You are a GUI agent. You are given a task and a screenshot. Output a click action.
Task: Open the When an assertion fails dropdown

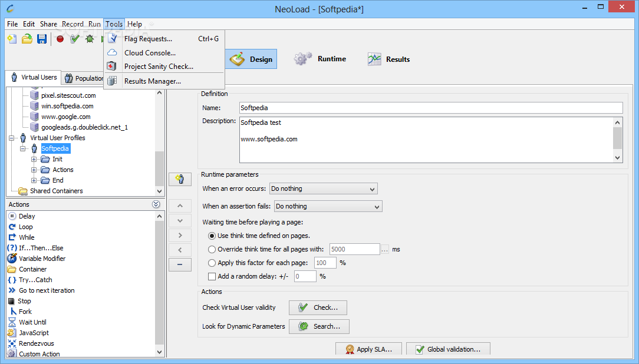tap(328, 206)
